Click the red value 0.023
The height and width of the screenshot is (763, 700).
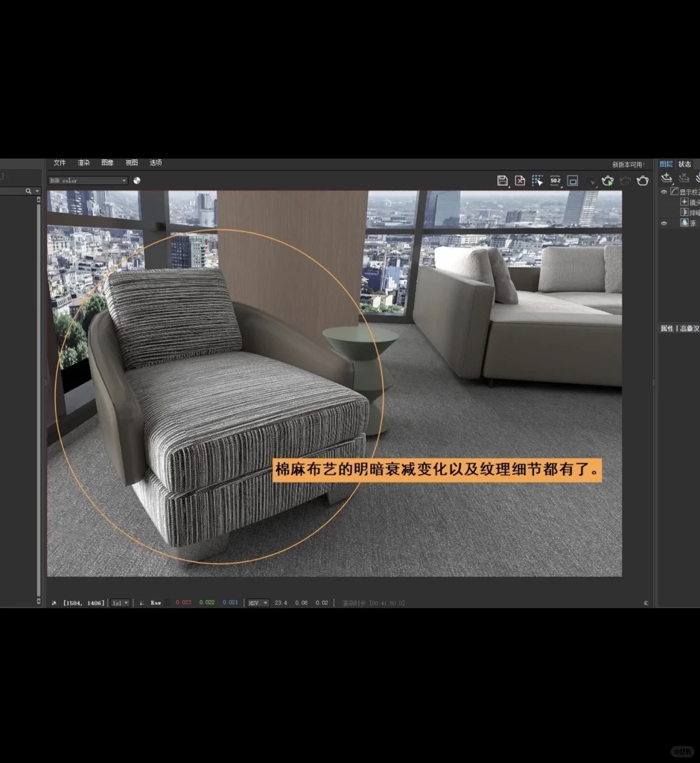pos(183,602)
